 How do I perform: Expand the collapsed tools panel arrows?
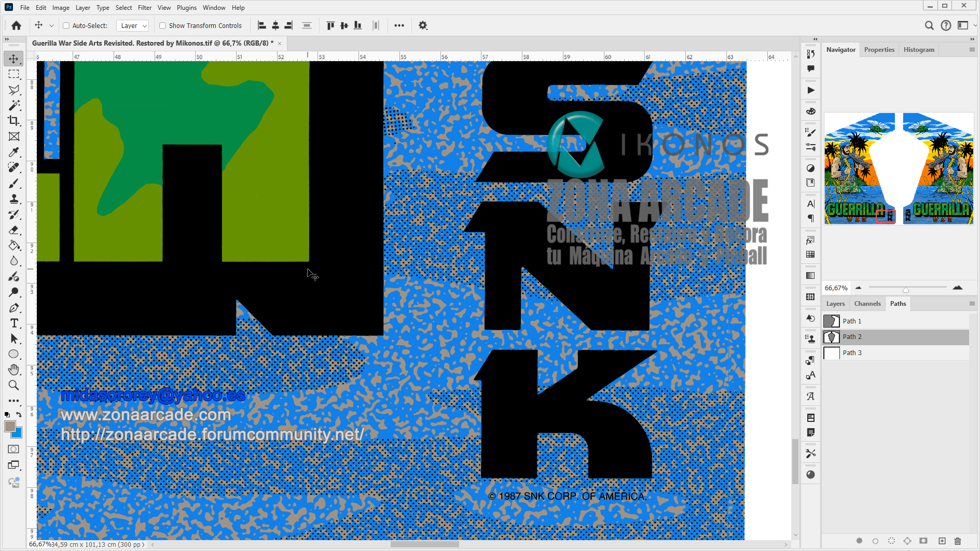click(x=7, y=39)
